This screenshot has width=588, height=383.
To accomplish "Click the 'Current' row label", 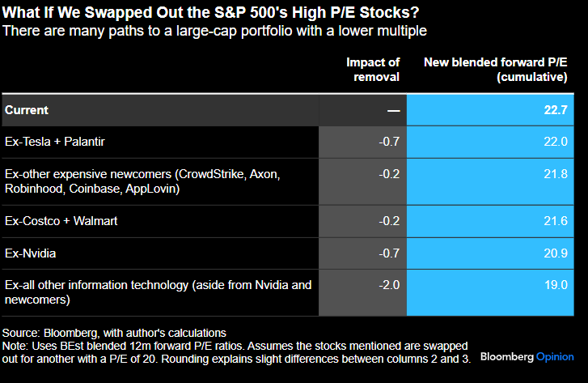I will pos(27,109).
